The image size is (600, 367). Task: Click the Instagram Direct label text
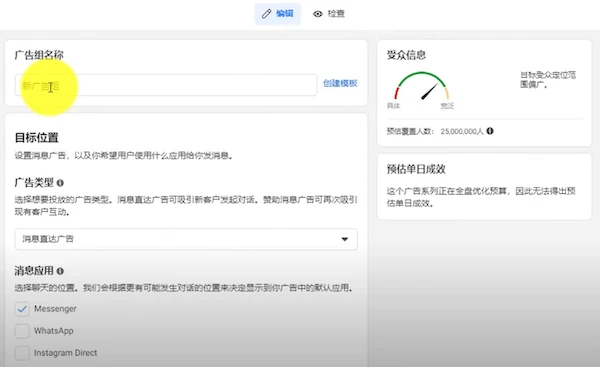point(65,353)
